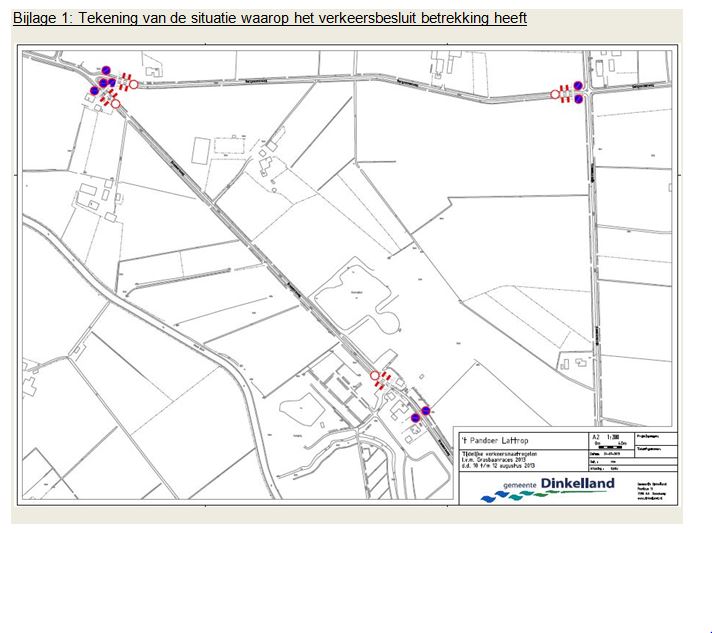This screenshot has height=633, width=712.
Task: Select red striped barrier at top-right junction
Action: coord(565,93)
